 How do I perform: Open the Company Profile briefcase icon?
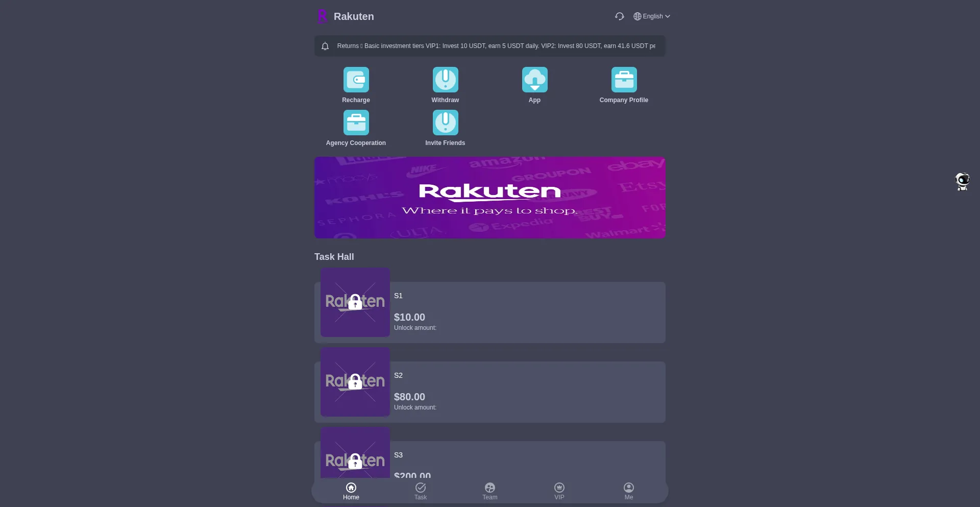(624, 80)
